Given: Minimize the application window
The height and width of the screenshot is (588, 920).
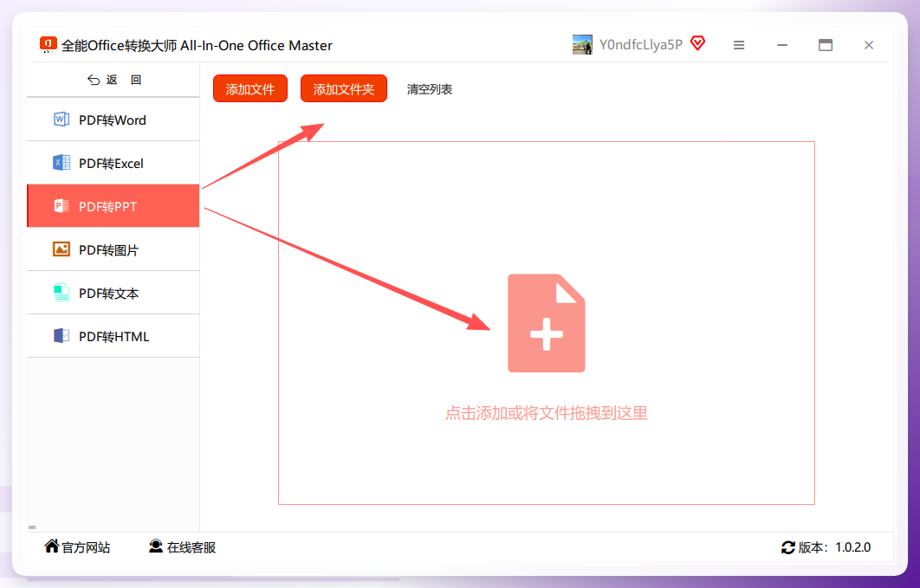Looking at the screenshot, I should click(x=782, y=45).
